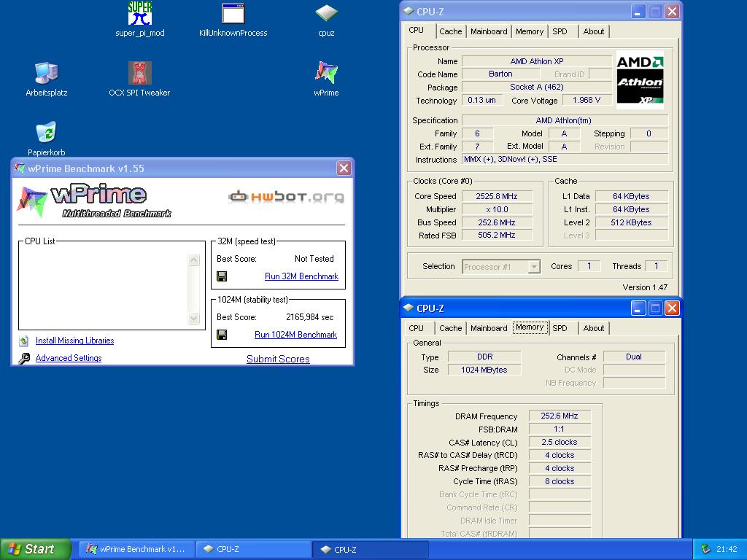Click the Level 2 cache value 512 KBytes

coord(631,222)
